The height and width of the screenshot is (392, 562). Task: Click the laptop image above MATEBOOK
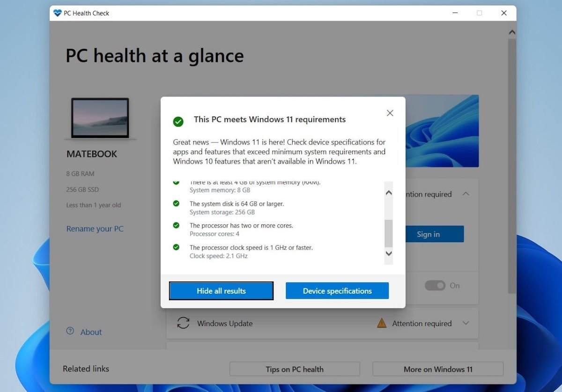pyautogui.click(x=100, y=118)
